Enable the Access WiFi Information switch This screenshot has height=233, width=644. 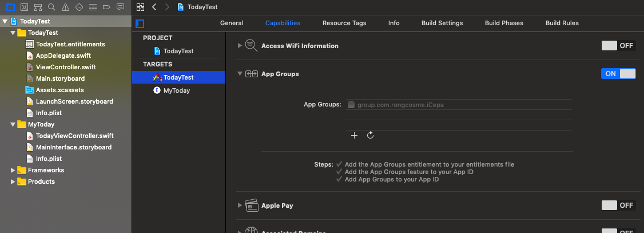(x=618, y=46)
